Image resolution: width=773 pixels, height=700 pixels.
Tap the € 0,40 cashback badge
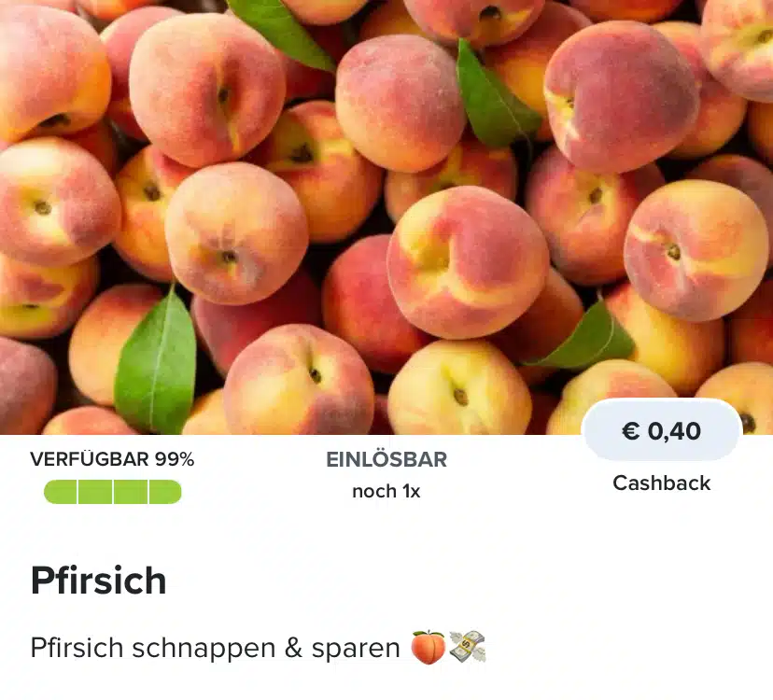tap(662, 430)
